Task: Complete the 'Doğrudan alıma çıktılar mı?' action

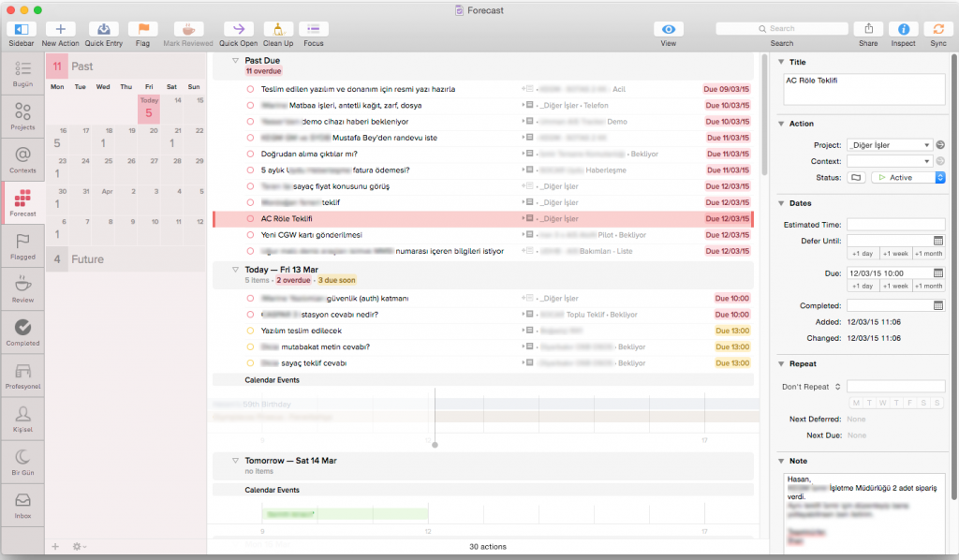Action: [250, 154]
